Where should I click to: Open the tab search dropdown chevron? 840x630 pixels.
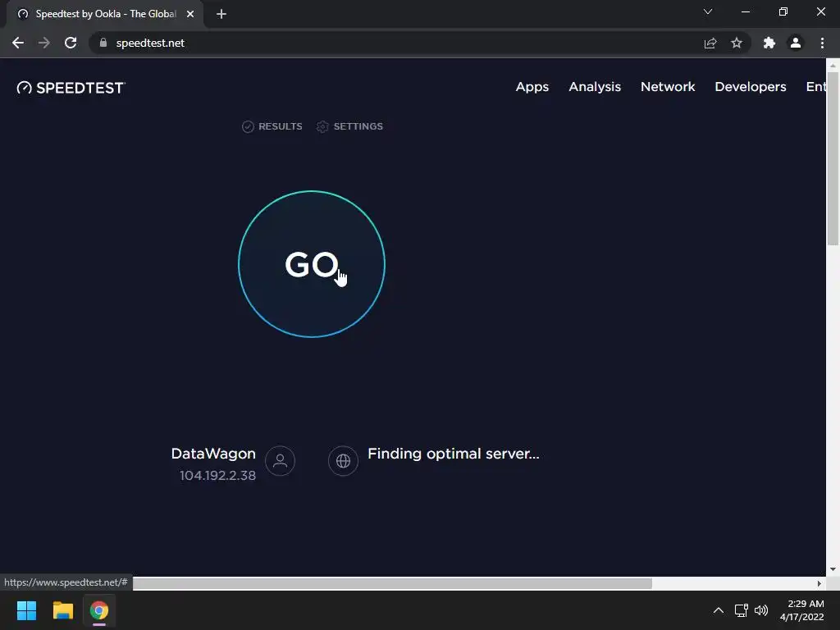[708, 11]
